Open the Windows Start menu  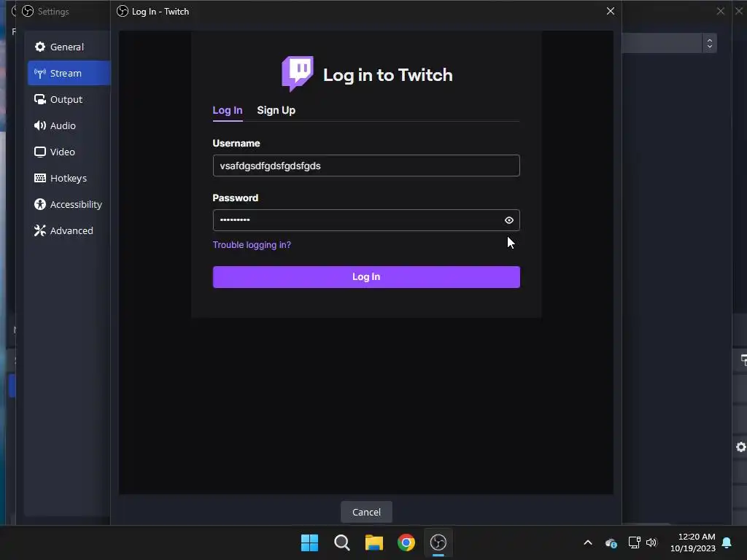coord(309,542)
